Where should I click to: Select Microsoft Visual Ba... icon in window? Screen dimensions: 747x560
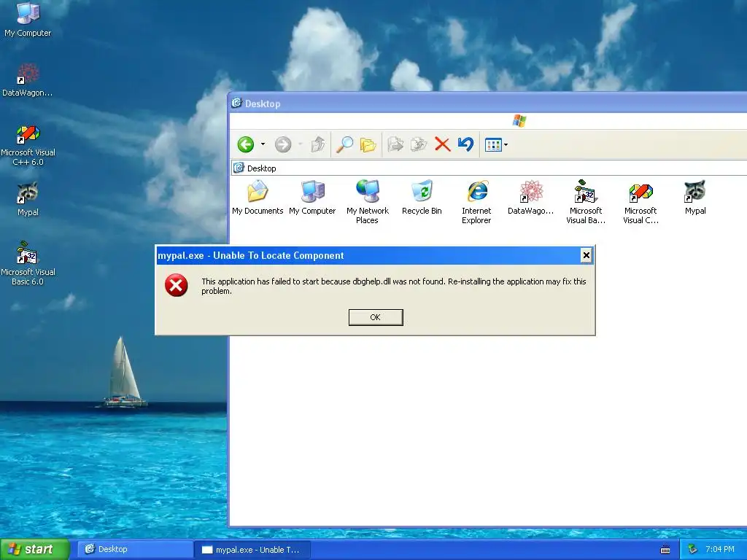point(586,202)
